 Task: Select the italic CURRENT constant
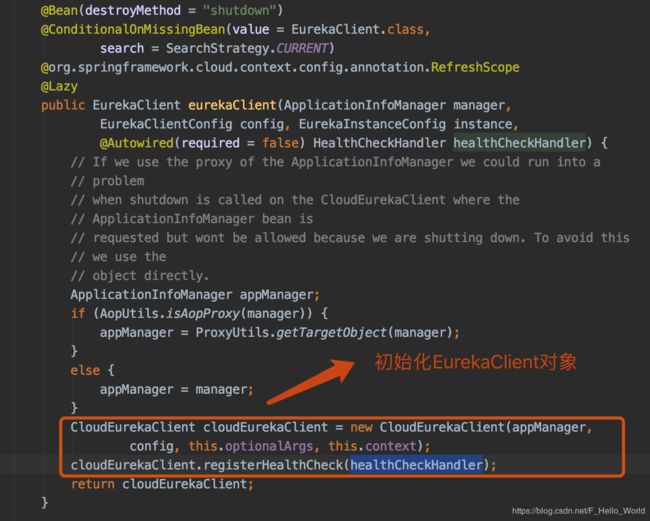click(x=302, y=48)
